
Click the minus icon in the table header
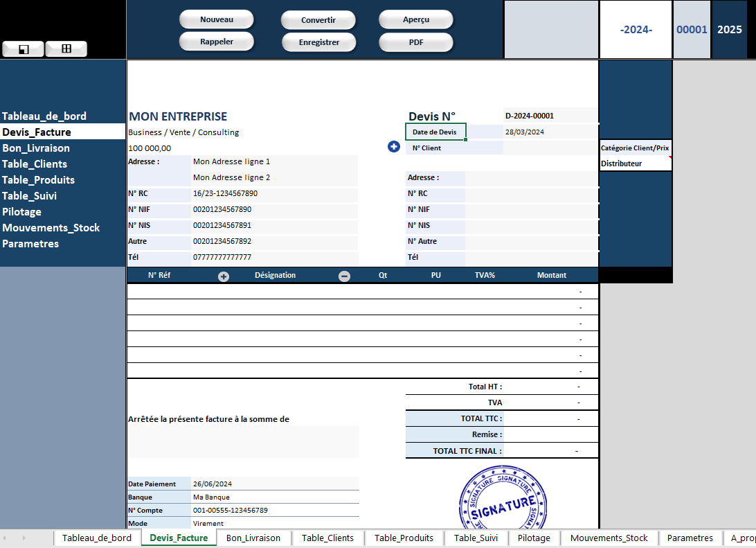344,276
